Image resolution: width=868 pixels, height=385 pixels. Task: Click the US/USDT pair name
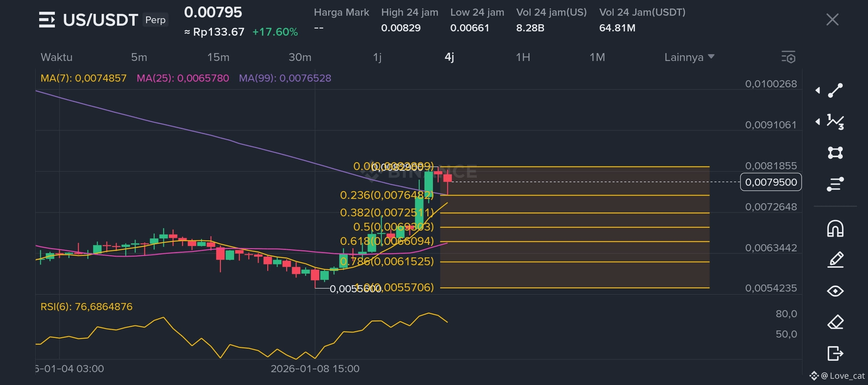pos(100,20)
